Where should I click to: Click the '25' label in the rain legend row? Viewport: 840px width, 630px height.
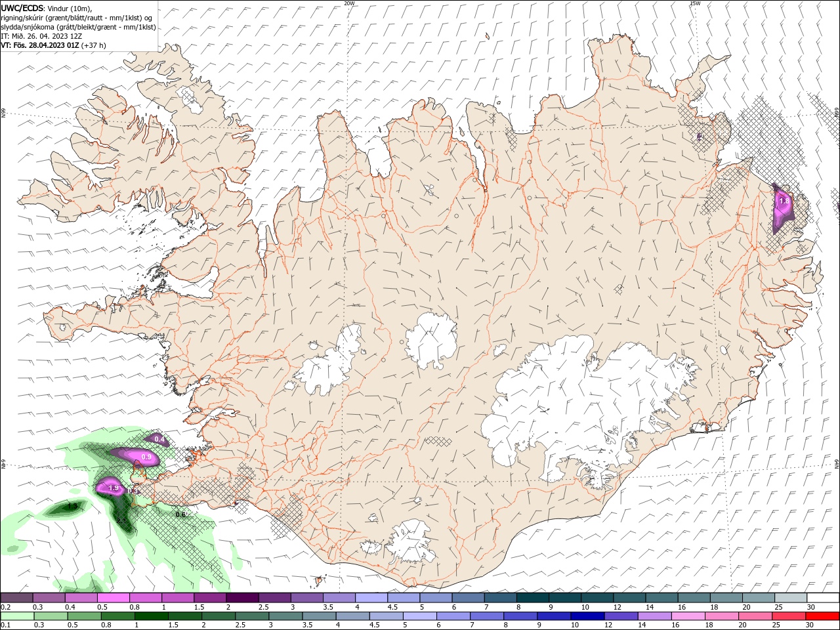click(x=776, y=625)
